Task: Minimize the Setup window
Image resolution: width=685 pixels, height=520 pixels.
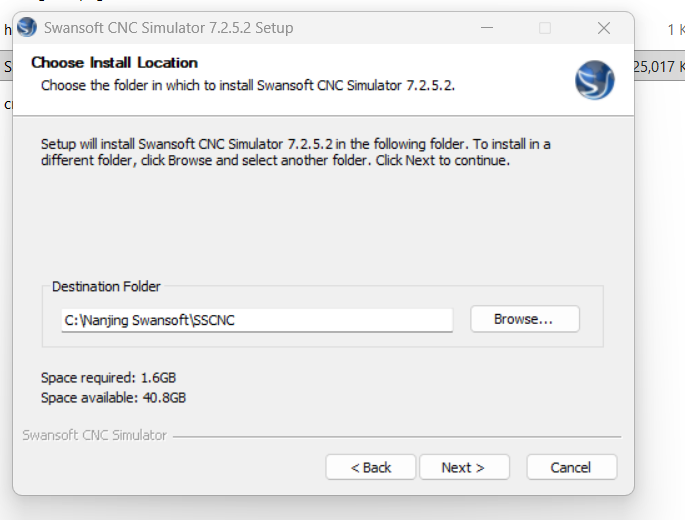Action: pos(486,28)
